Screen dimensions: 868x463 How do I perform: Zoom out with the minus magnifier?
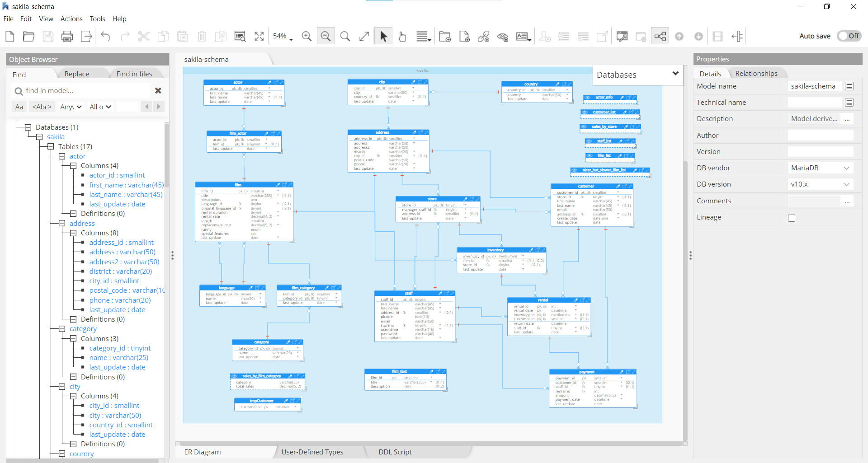[325, 36]
